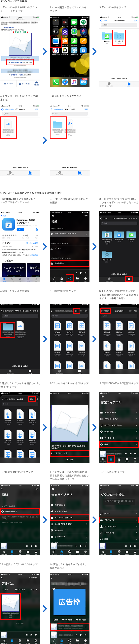Screen dimensions: 139x644
Task: Tap the ファイルをコピーする button
Action: (x=70, y=453)
